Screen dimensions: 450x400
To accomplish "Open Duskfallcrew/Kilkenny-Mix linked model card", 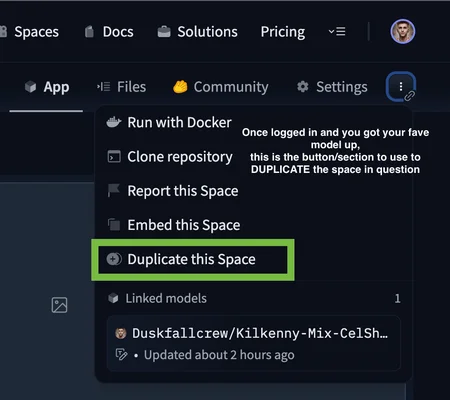I will coord(253,343).
